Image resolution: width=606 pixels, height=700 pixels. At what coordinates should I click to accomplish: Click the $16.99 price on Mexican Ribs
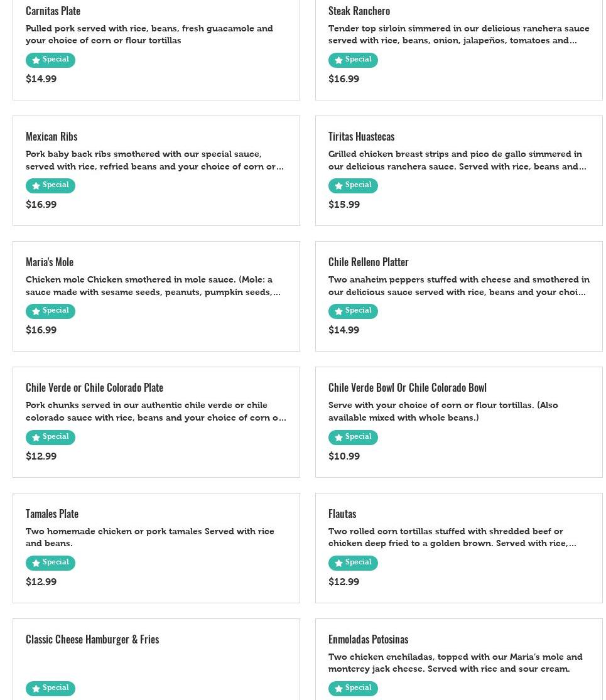point(41,205)
